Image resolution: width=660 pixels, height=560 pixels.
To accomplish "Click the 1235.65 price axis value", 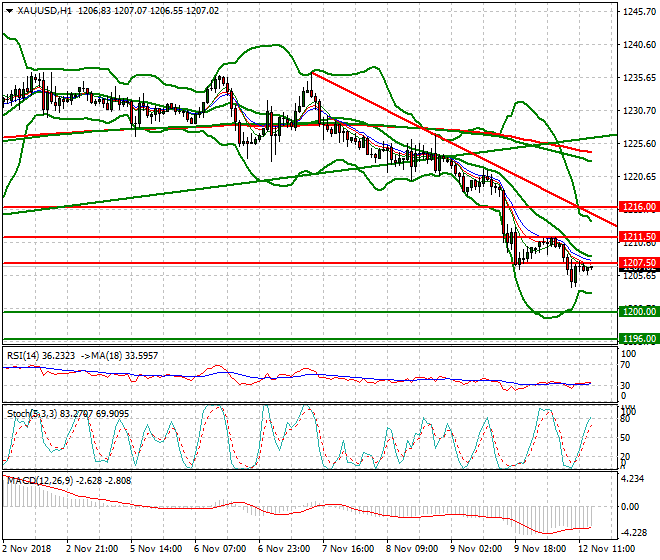I will tap(639, 78).
